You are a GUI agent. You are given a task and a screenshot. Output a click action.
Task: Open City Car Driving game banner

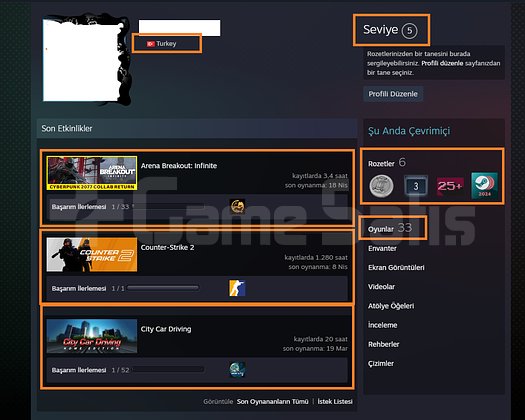(x=92, y=336)
